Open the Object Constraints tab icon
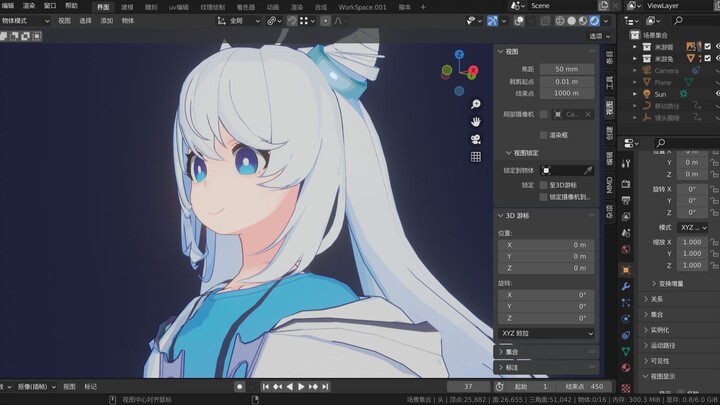This screenshot has height=405, width=720. pos(625,335)
